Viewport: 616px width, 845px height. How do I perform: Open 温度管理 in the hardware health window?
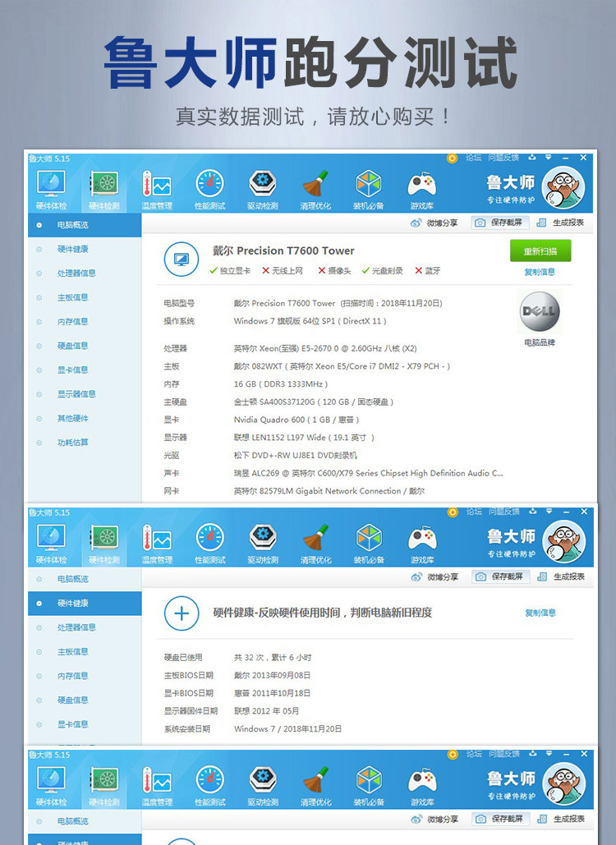(x=157, y=544)
